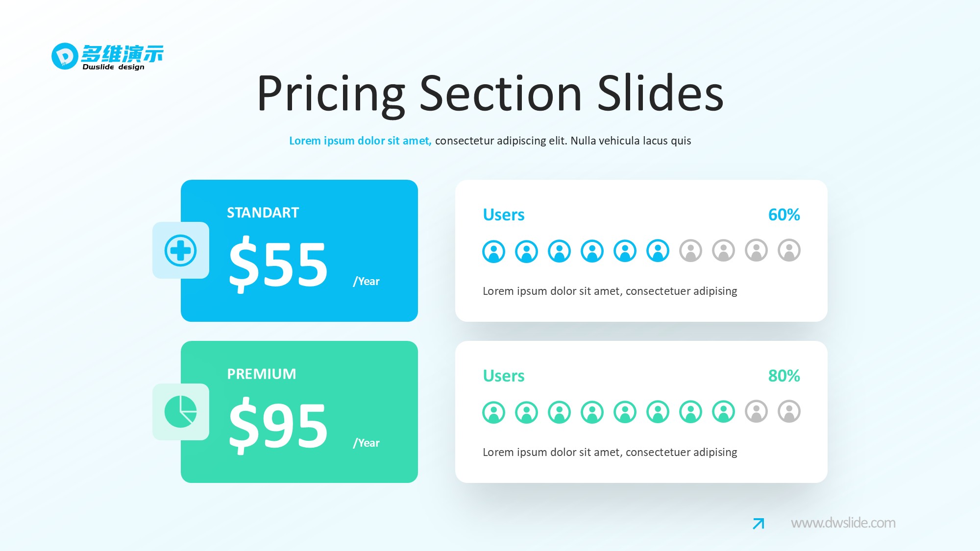The height and width of the screenshot is (551, 980).
Task: Click the last gray user icon in 80% row
Action: [789, 411]
